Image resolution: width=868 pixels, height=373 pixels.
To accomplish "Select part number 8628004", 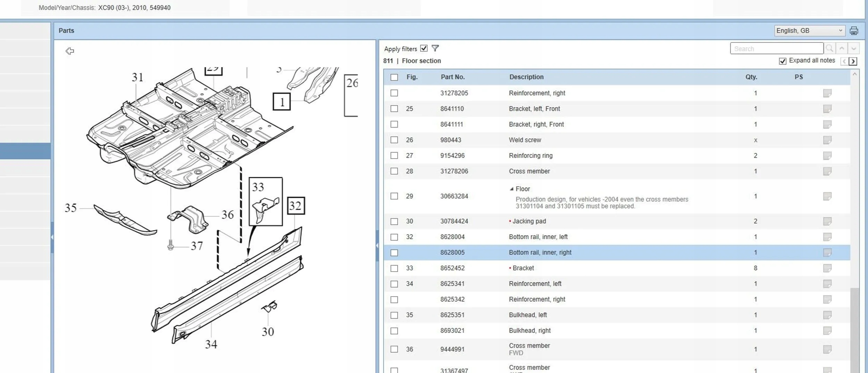I will coord(452,237).
